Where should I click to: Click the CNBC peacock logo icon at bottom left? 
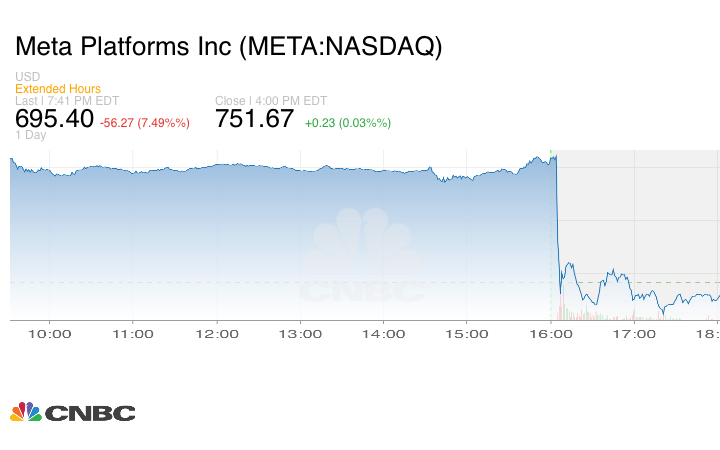pos(26,412)
